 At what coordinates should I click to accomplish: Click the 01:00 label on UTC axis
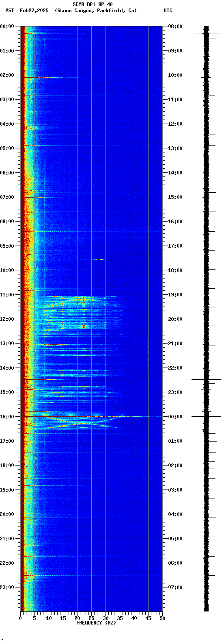[175, 441]
